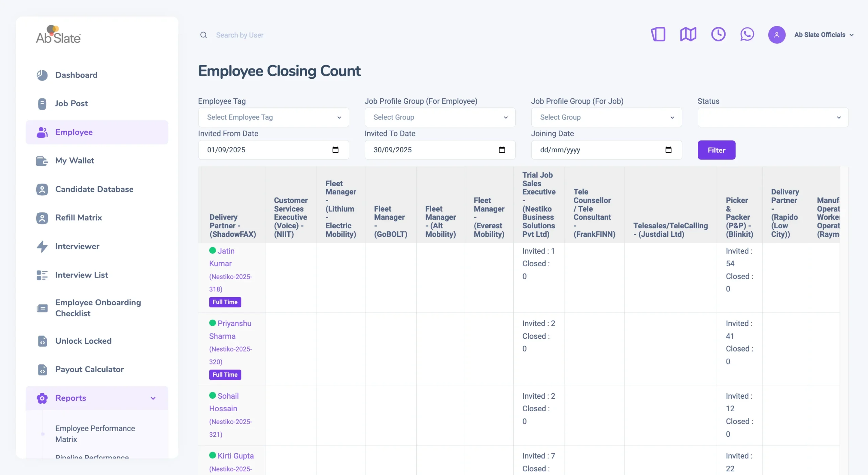Expand the Ab Slate Officials account menu
This screenshot has width=868, height=475.
824,35
